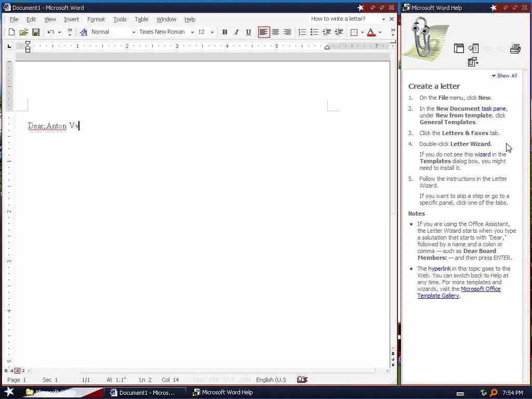Screen dimensions: 532x399
Task: Switch to Outline View button
Action: pyautogui.click(x=23, y=370)
